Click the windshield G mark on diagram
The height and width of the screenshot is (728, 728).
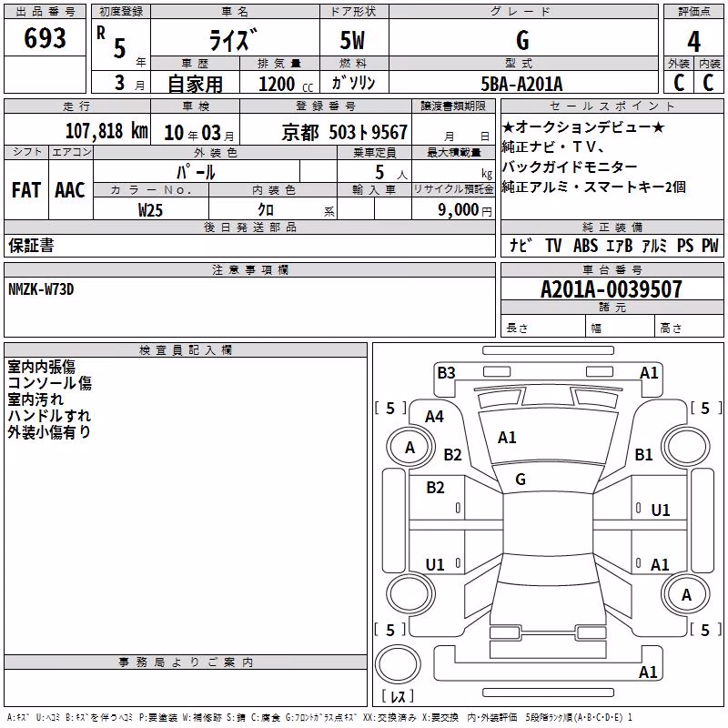521,480
